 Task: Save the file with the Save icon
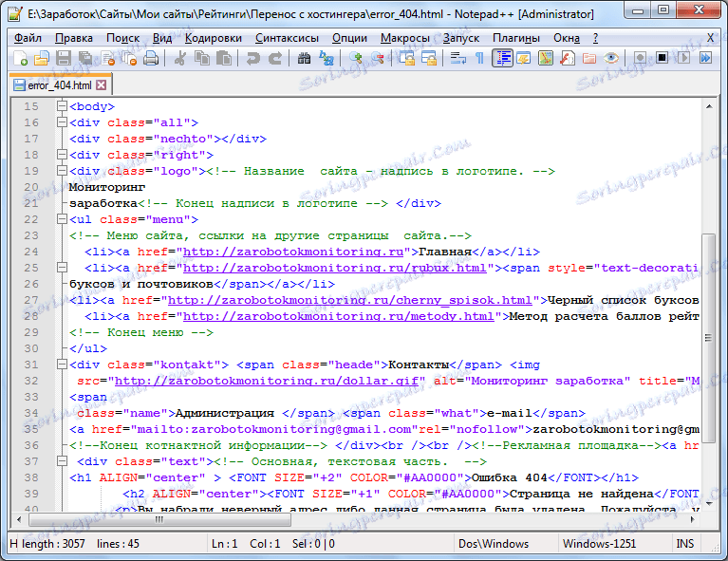click(x=64, y=58)
